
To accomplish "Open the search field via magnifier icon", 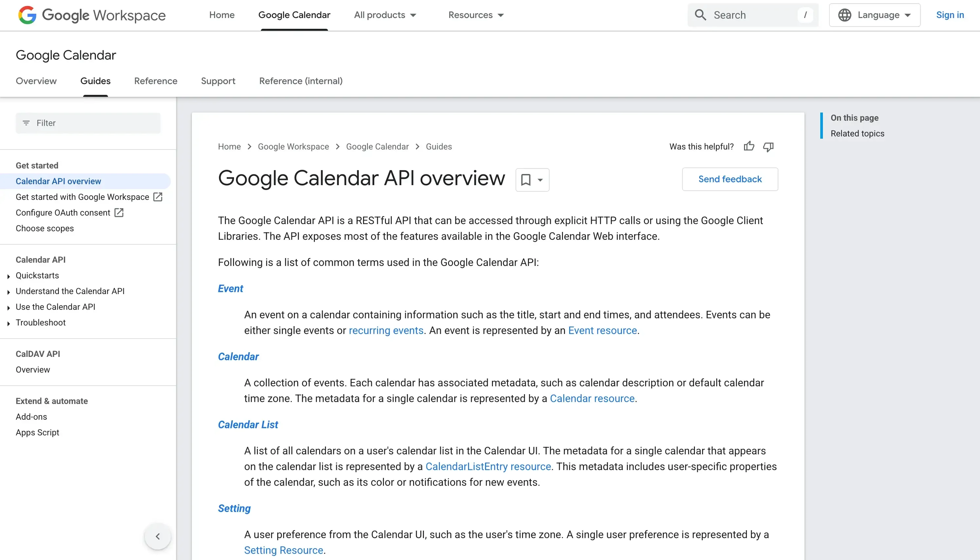I will [x=701, y=15].
